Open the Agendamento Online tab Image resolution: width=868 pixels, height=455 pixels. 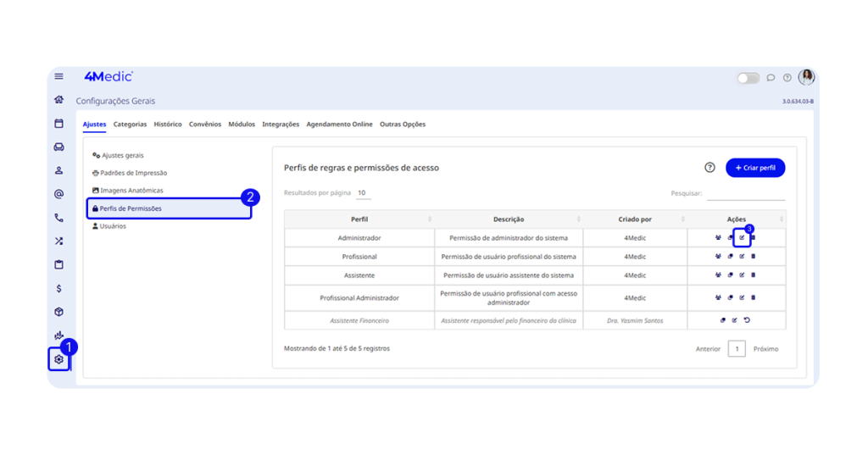tap(339, 125)
